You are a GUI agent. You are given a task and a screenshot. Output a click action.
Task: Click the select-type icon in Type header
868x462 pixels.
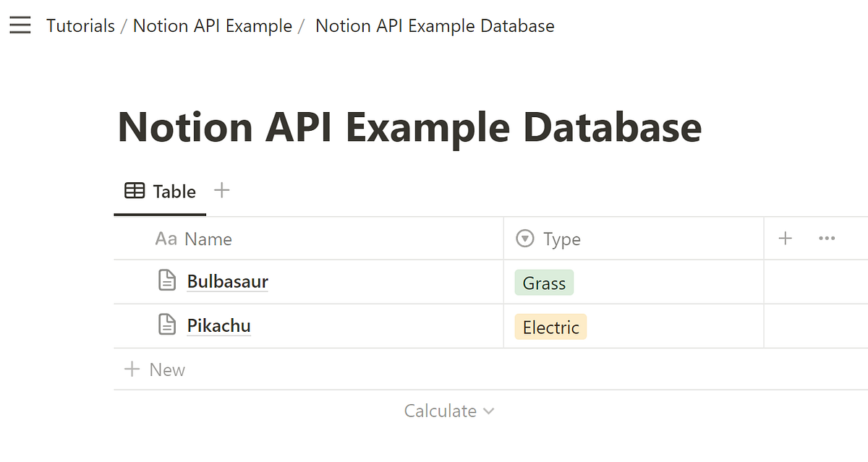pyautogui.click(x=525, y=239)
